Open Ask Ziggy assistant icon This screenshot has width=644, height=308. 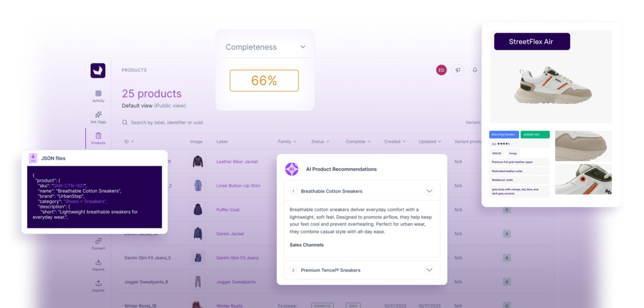98,117
